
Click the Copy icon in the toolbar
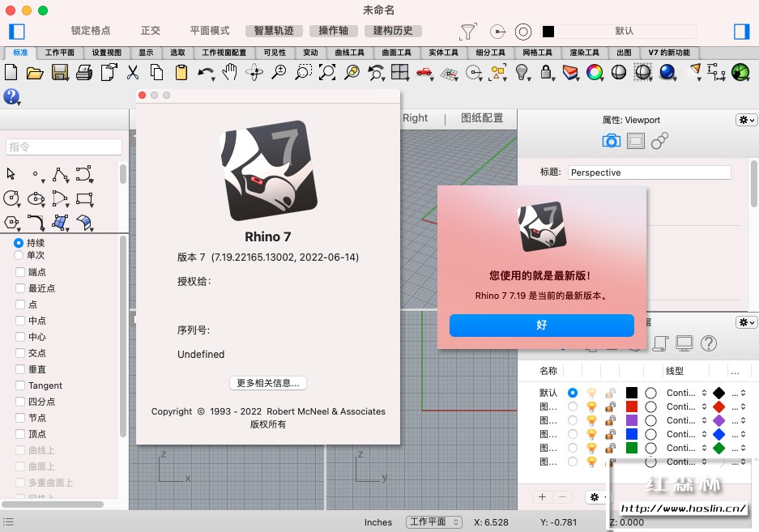[x=156, y=73]
